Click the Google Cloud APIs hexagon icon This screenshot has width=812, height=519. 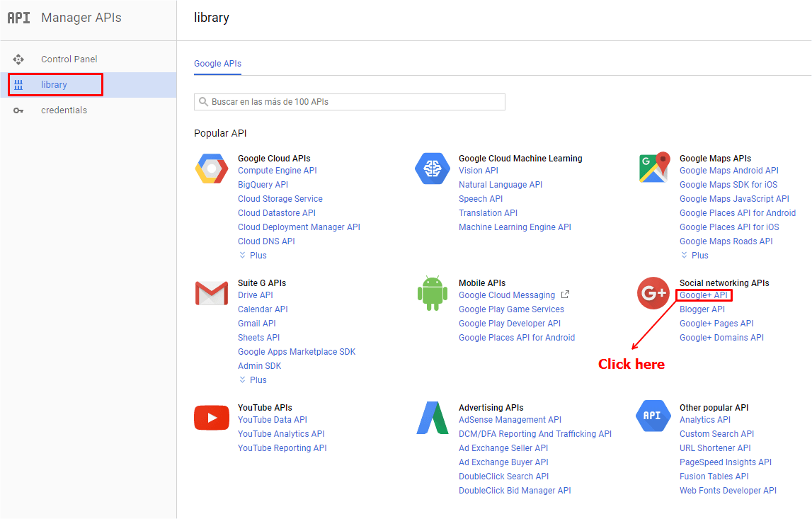pos(211,169)
